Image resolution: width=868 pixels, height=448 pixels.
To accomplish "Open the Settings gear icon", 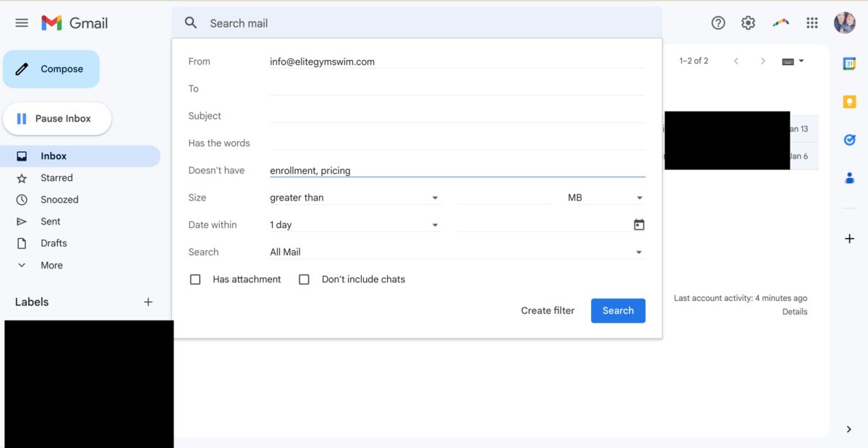I will (x=749, y=23).
